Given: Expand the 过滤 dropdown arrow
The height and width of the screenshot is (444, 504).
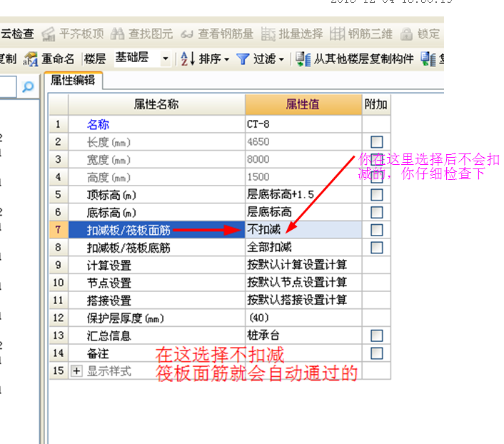Looking at the screenshot, I should coord(281,59).
